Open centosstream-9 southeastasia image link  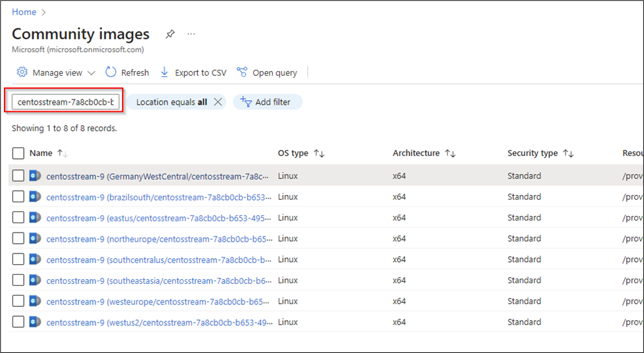coord(159,281)
